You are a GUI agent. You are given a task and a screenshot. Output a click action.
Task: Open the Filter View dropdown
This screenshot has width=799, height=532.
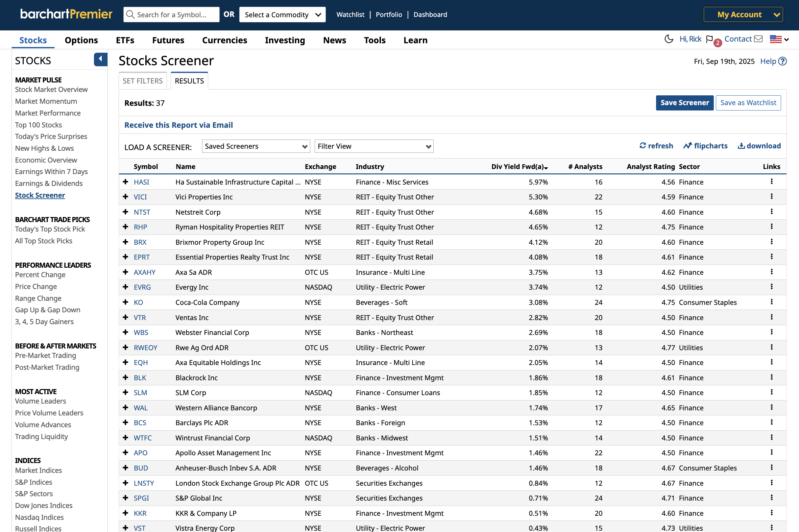374,146
